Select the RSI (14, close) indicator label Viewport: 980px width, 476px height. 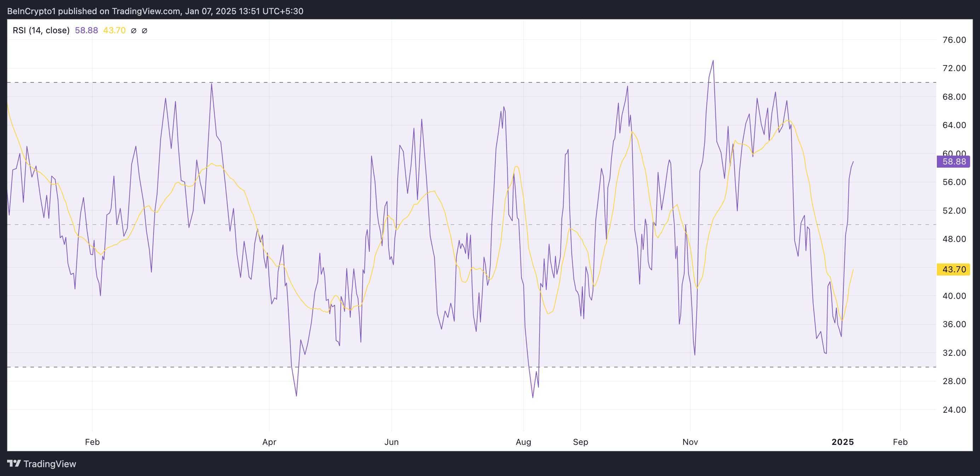pos(41,30)
